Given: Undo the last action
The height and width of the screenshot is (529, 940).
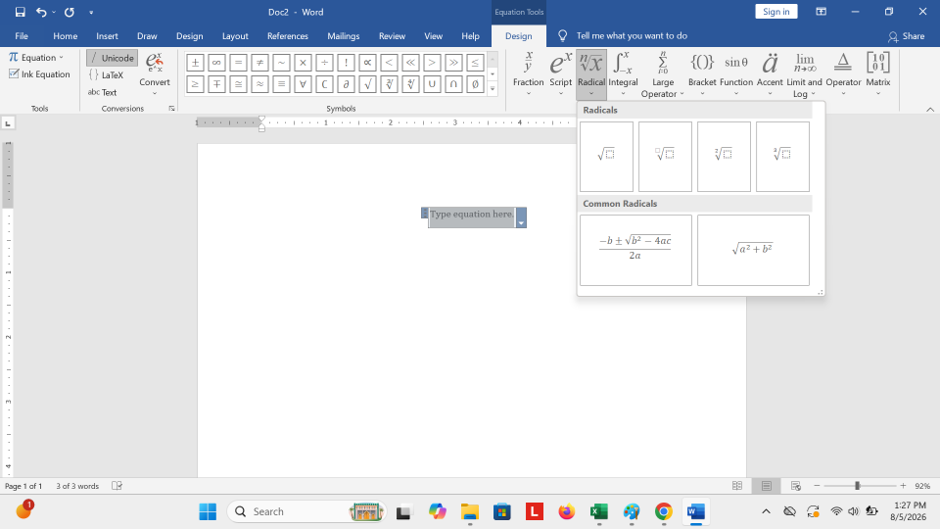Looking at the screenshot, I should coord(41,12).
